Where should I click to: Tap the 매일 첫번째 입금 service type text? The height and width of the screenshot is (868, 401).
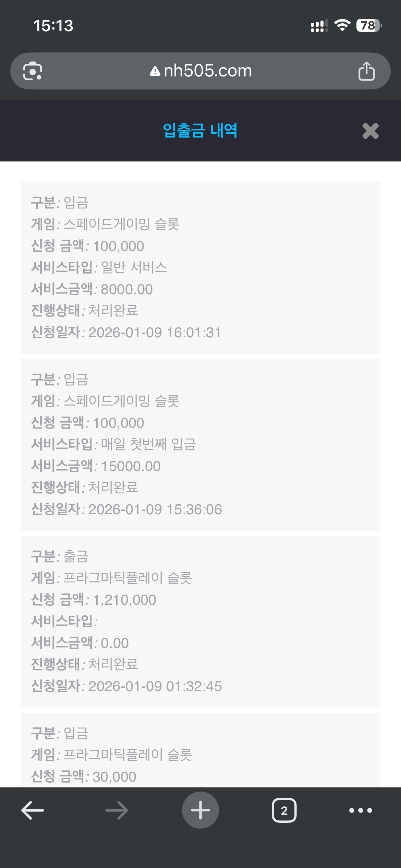point(148,444)
